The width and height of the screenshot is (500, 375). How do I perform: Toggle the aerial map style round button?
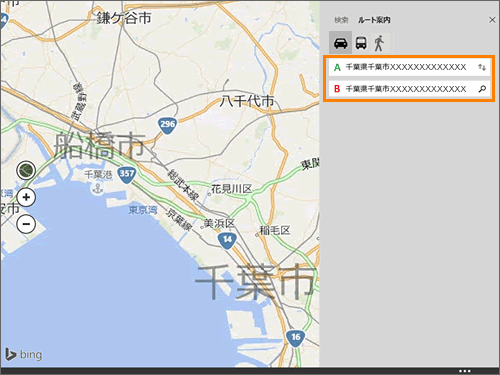coord(26,170)
